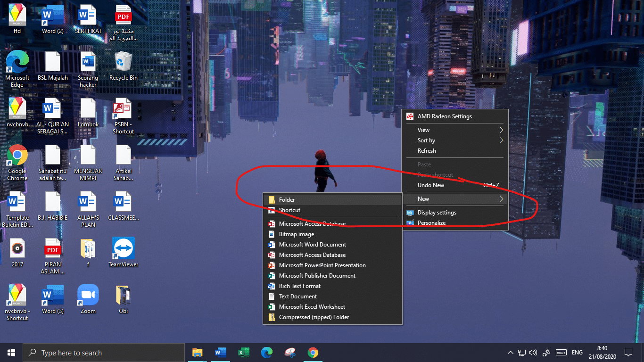Click the 'Type here to search' box
This screenshot has height=362, width=644.
(x=104, y=353)
